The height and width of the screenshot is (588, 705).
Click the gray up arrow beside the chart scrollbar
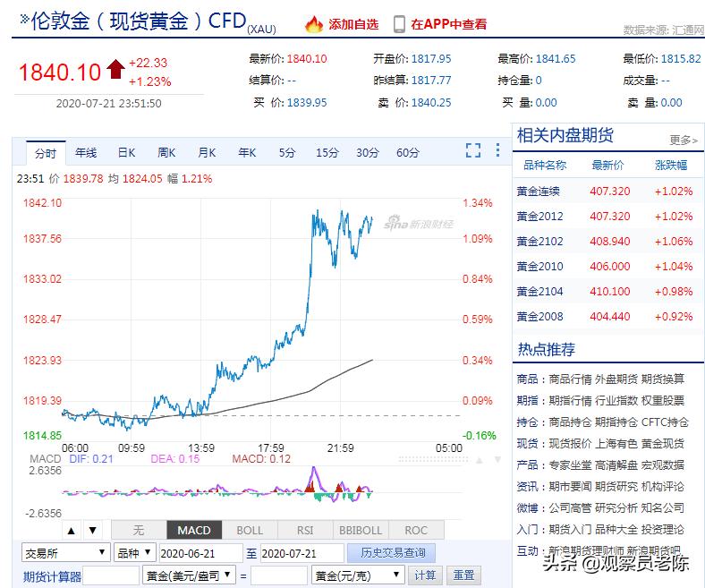480,460
